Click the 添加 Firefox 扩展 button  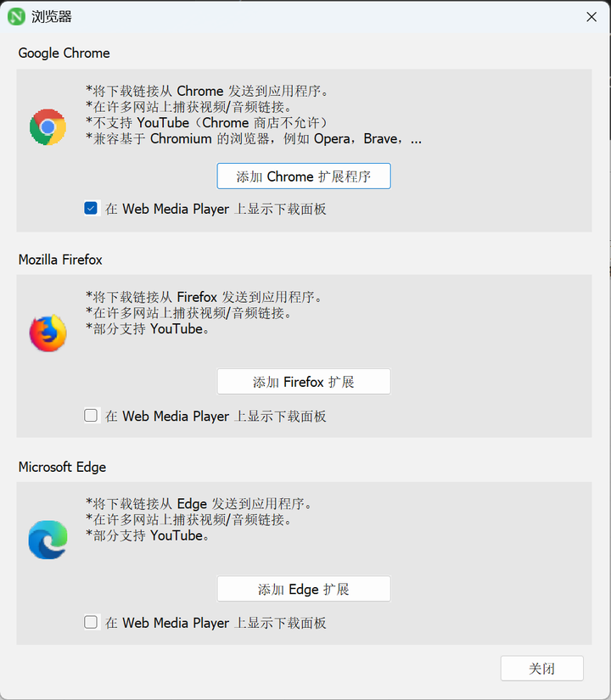pyautogui.click(x=304, y=382)
